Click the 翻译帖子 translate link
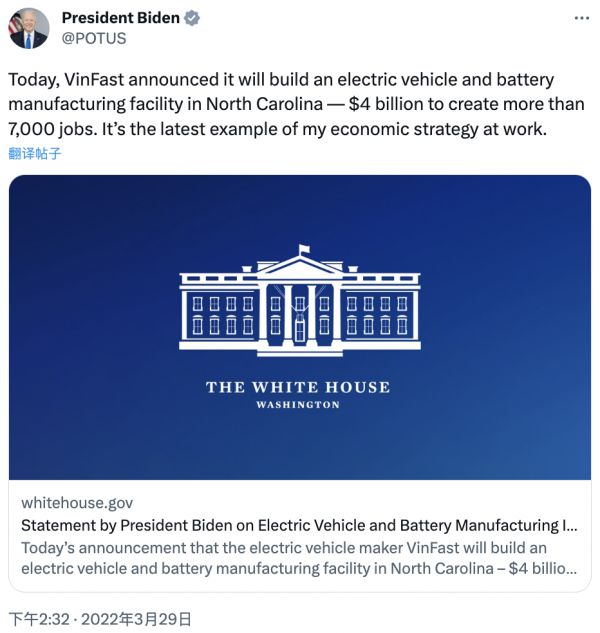Image resolution: width=600 pixels, height=633 pixels. click(x=35, y=153)
